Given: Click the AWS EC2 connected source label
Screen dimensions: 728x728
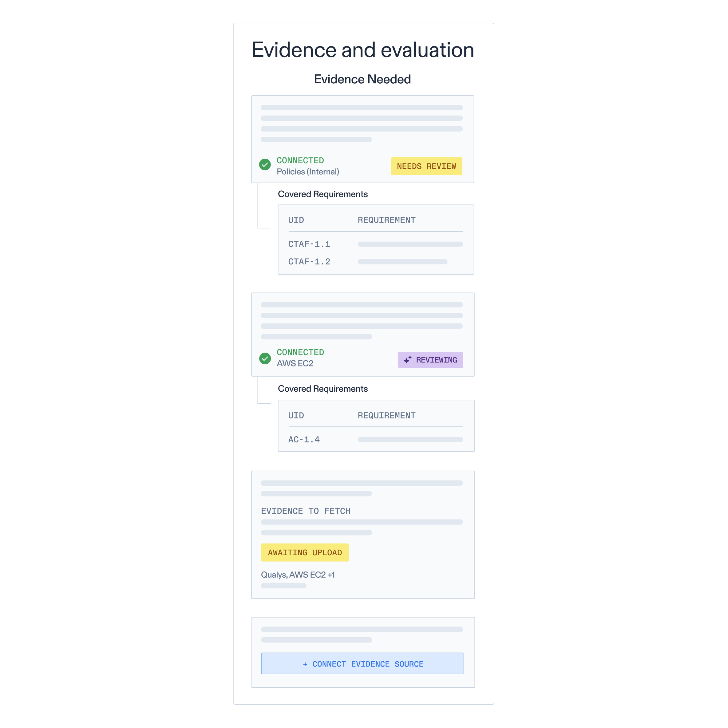Looking at the screenshot, I should [x=295, y=363].
